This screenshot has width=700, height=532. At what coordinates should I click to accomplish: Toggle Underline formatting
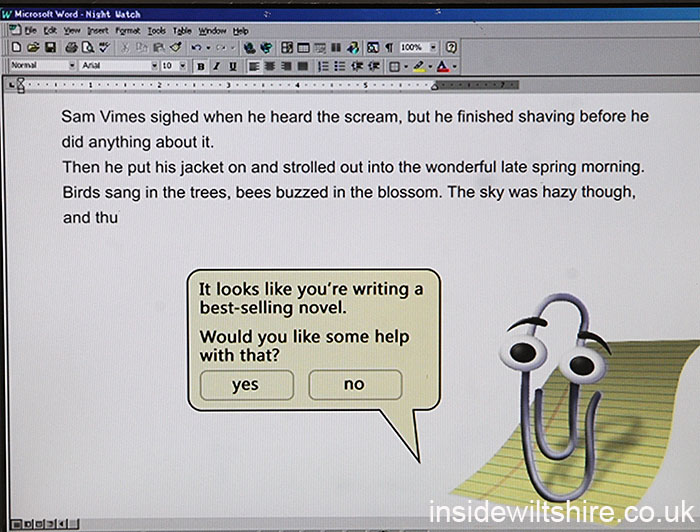pyautogui.click(x=233, y=66)
